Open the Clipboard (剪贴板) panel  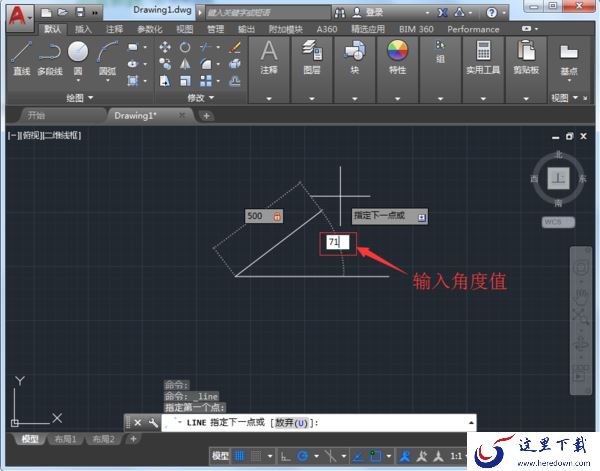coord(526,57)
